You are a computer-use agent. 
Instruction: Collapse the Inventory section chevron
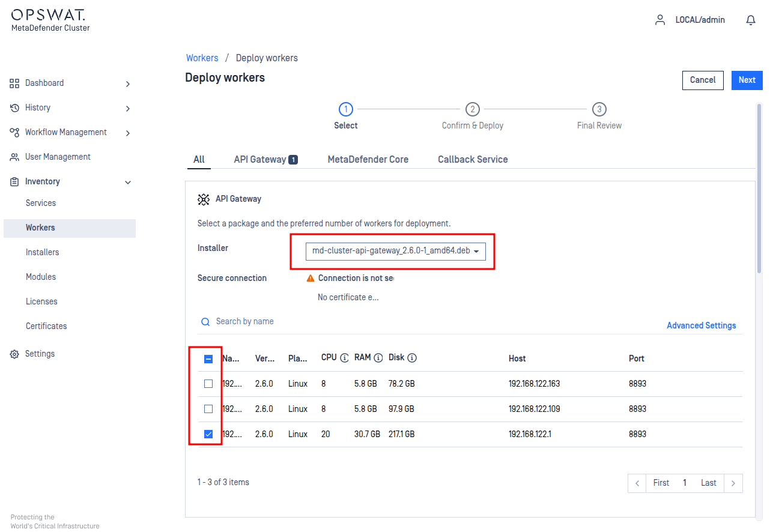coord(127,183)
